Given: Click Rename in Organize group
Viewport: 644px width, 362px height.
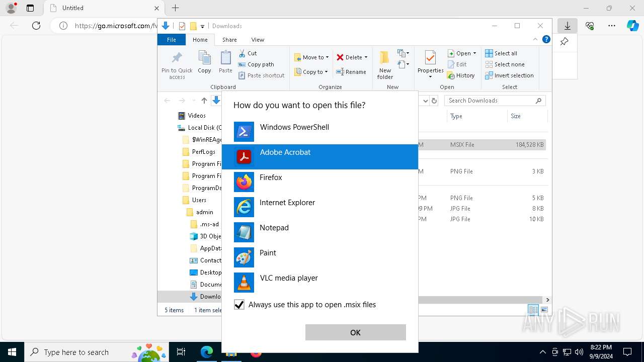Looking at the screenshot, I should [351, 72].
